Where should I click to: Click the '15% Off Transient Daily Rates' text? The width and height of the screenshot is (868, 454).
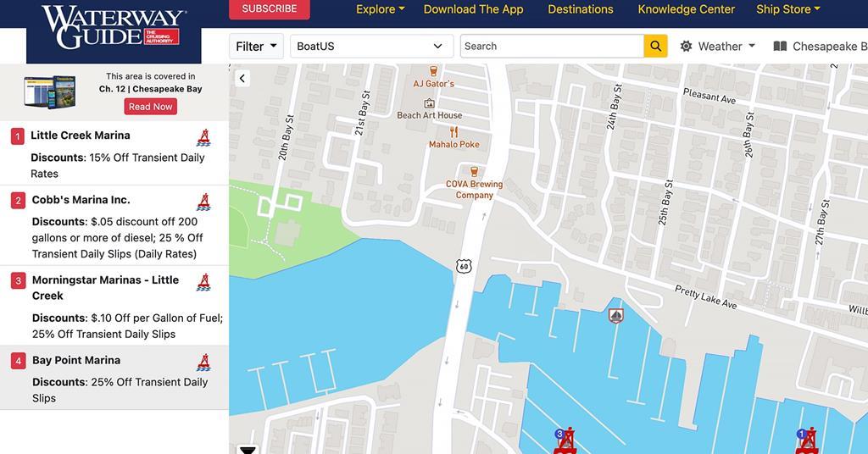pos(117,165)
